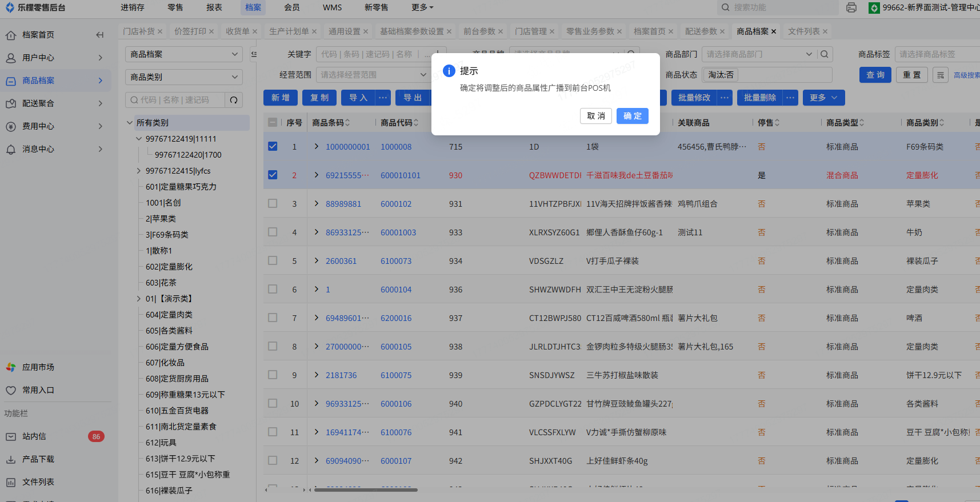This screenshot has width=980, height=502.
Task: Open the column settings icon next to 重置
Action: coord(941,75)
